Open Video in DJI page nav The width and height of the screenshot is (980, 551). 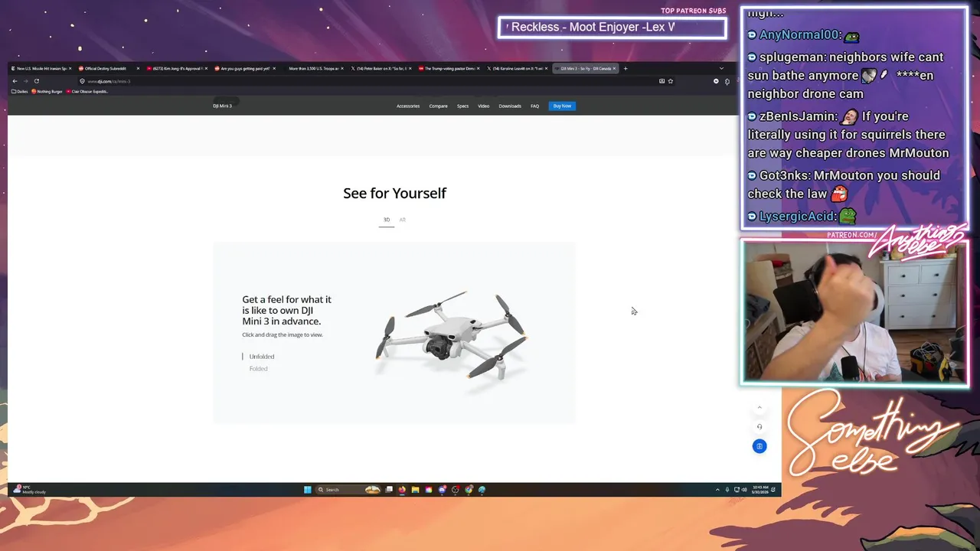[484, 106]
